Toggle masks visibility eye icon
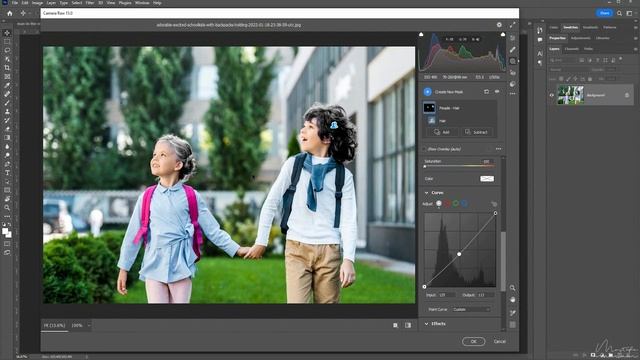The width and height of the screenshot is (640, 360). tap(497, 92)
